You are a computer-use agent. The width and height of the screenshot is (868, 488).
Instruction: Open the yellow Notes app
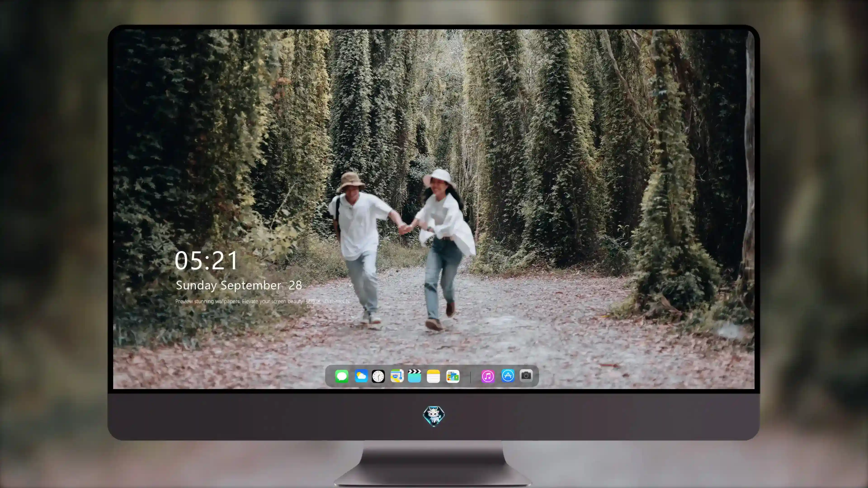pos(433,376)
